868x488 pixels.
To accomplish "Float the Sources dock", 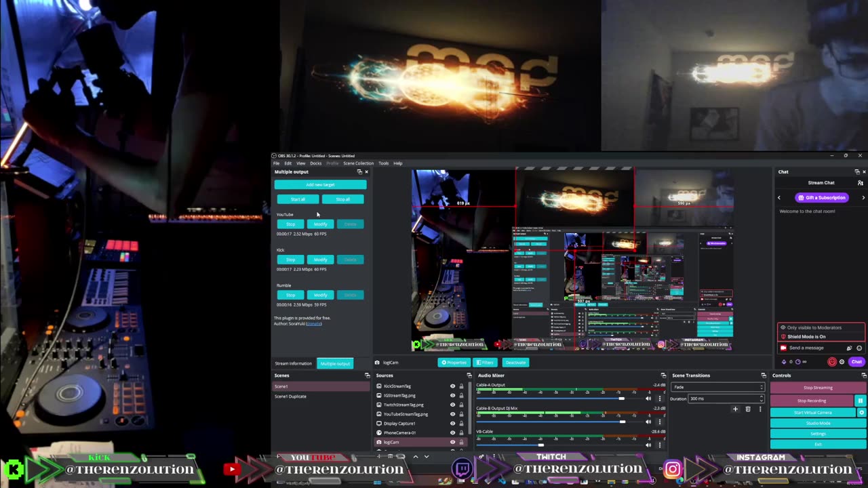I will [x=469, y=375].
